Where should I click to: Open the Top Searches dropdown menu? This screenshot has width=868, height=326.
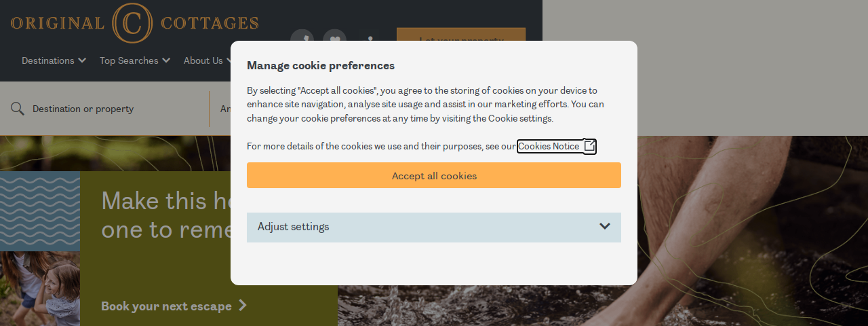(x=135, y=60)
